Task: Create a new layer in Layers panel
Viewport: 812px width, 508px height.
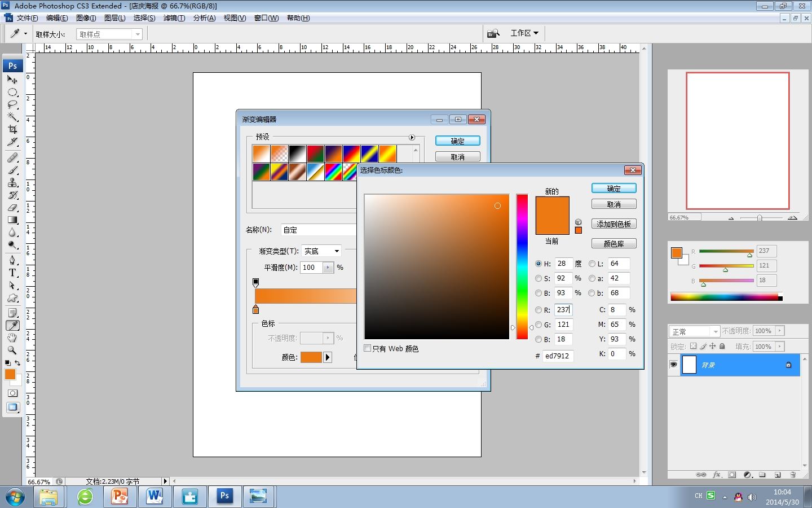Action: (778, 475)
